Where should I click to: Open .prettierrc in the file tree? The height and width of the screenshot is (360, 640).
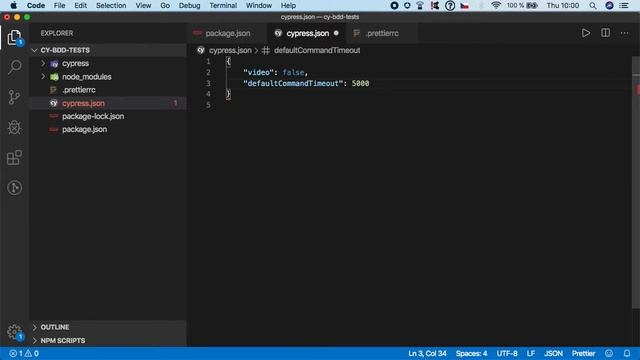click(108, 90)
